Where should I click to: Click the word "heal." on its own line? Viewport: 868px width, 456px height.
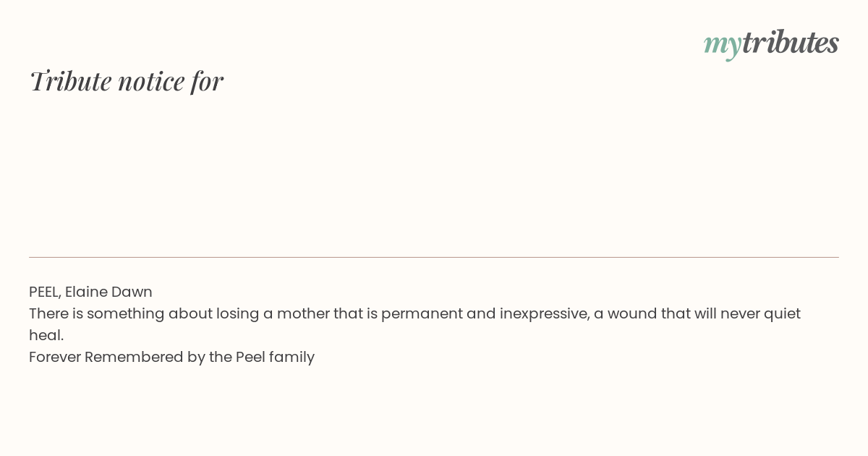pos(46,335)
